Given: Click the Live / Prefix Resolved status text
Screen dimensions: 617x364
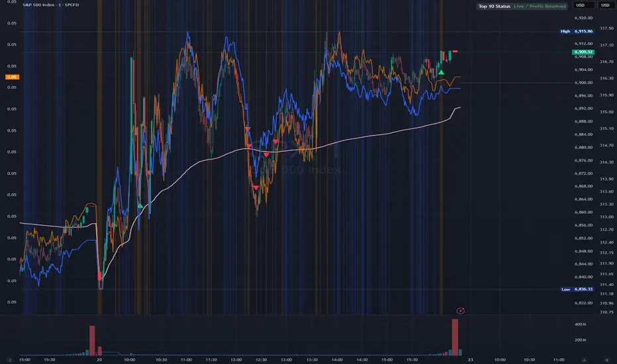Looking at the screenshot, I should pos(540,7).
